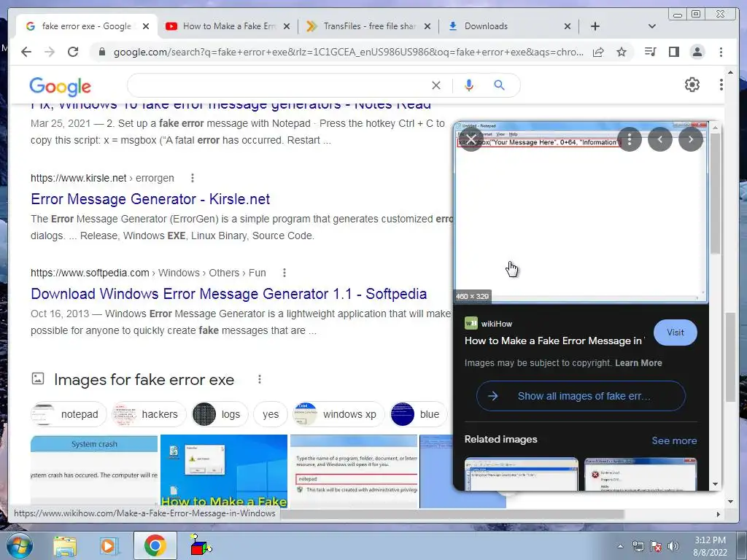Expand the tab search dropdown
Image resolution: width=747 pixels, height=560 pixels.
[652, 26]
